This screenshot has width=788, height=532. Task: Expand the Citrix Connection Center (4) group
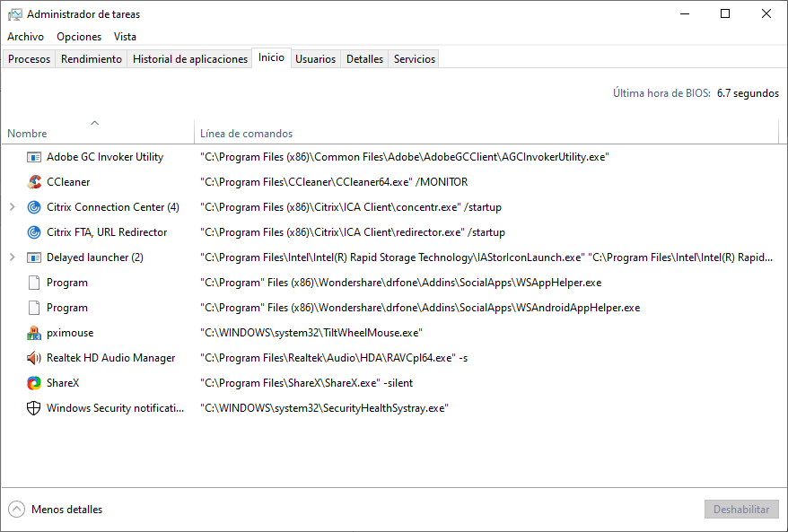pyautogui.click(x=13, y=207)
